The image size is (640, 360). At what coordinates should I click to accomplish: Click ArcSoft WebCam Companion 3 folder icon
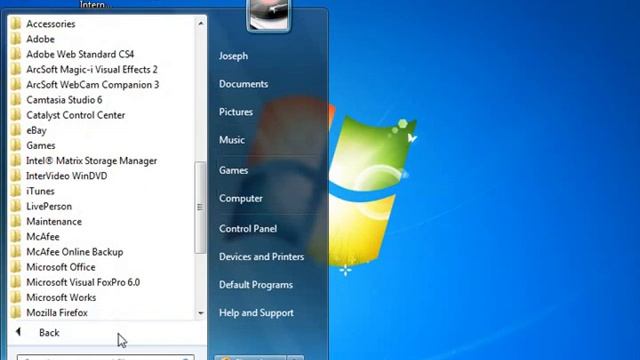(x=16, y=84)
